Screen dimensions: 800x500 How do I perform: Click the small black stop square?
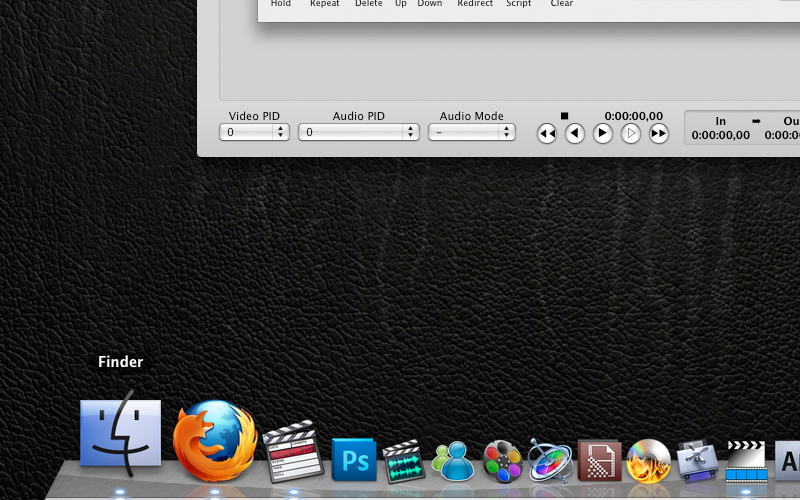click(x=564, y=116)
